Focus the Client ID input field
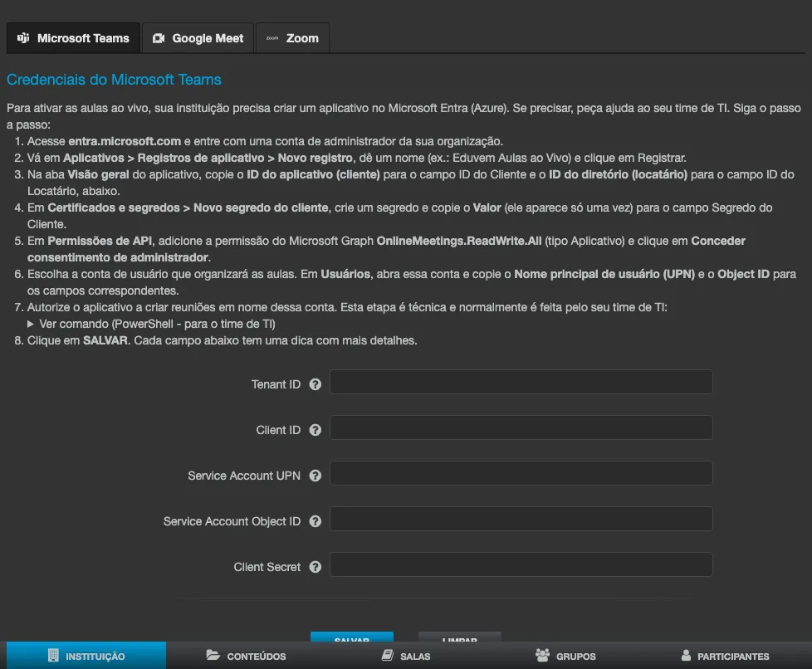Image resolution: width=812 pixels, height=669 pixels. click(521, 427)
